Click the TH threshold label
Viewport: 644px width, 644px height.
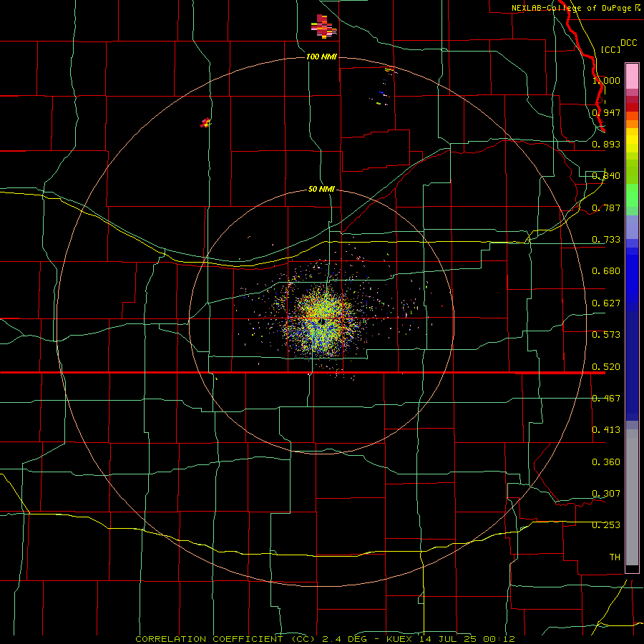[x=615, y=557]
